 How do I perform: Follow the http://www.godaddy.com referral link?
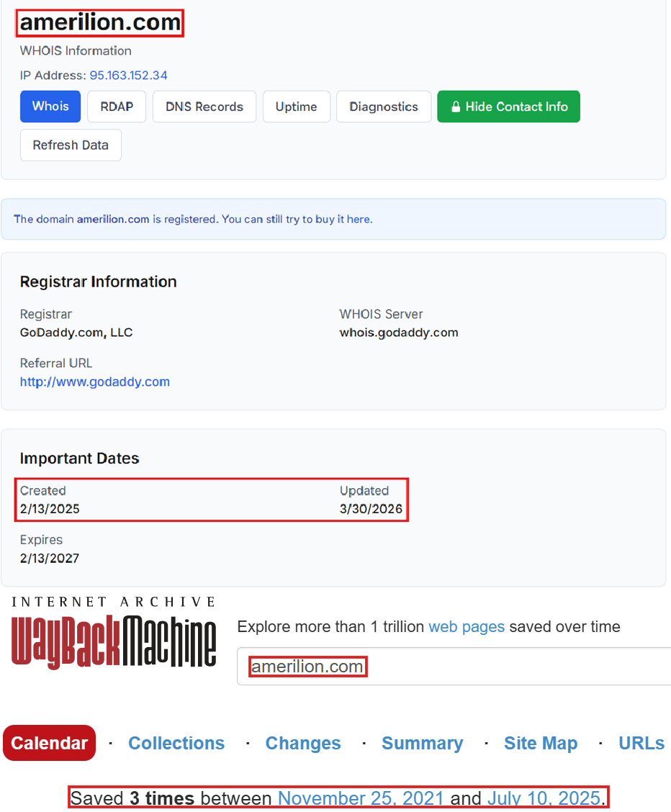coord(94,382)
